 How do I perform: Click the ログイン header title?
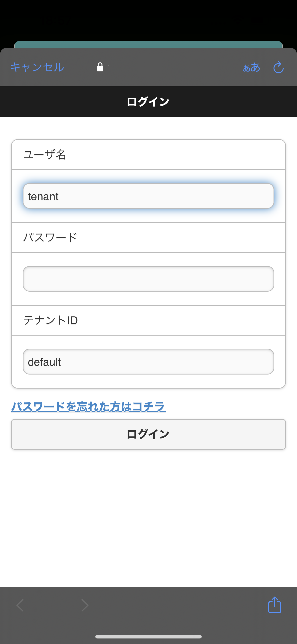(148, 102)
